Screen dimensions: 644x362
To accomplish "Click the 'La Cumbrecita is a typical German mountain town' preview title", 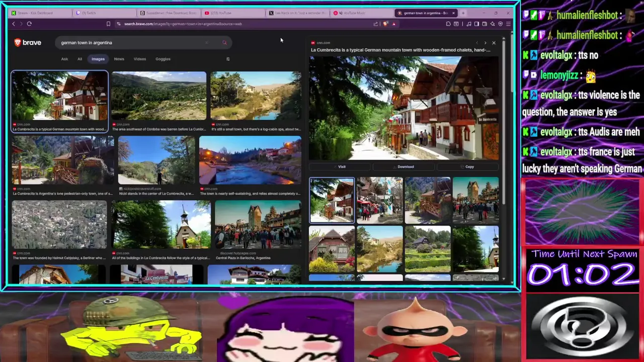I will click(400, 50).
